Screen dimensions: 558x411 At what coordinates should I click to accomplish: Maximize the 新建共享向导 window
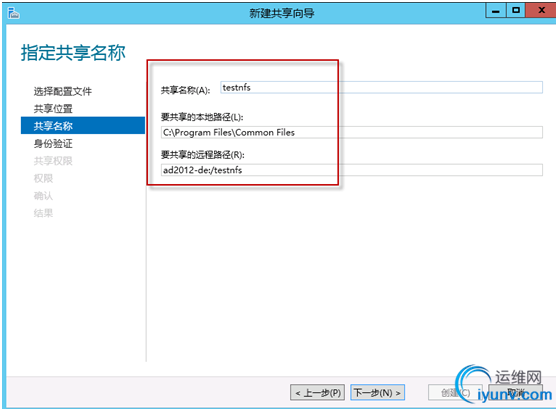pos(516,11)
